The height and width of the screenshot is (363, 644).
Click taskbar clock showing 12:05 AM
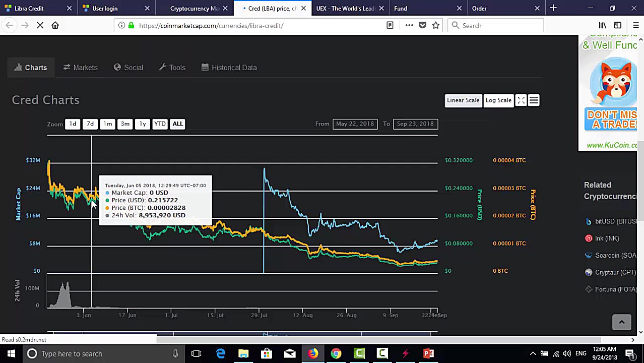click(x=604, y=353)
